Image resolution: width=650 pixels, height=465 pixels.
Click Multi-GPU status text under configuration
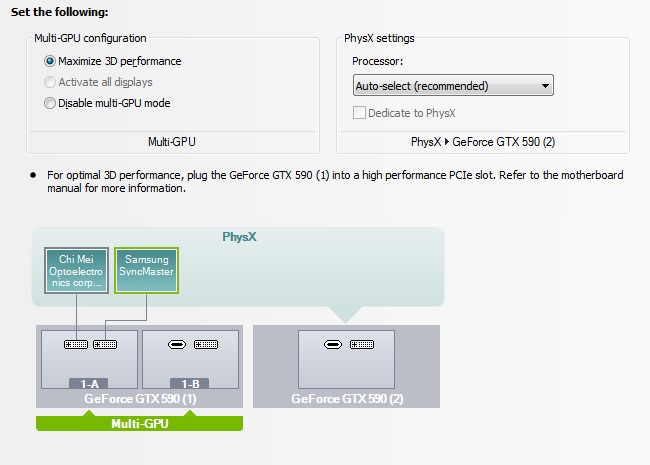point(172,142)
